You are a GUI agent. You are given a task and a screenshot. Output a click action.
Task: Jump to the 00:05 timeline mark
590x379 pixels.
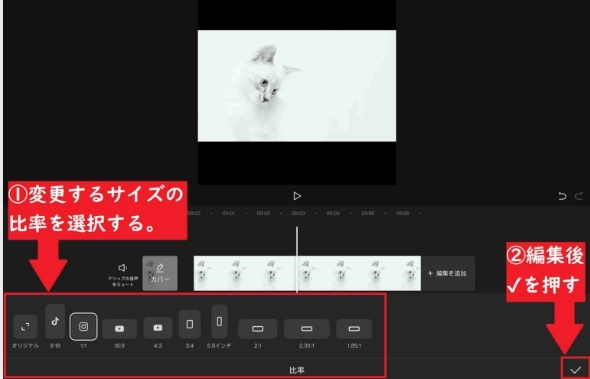[x=368, y=213]
